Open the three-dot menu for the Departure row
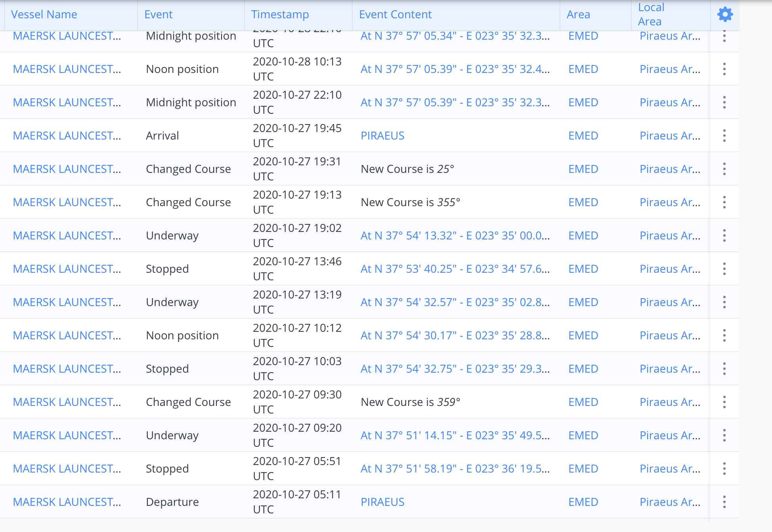 coord(724,502)
